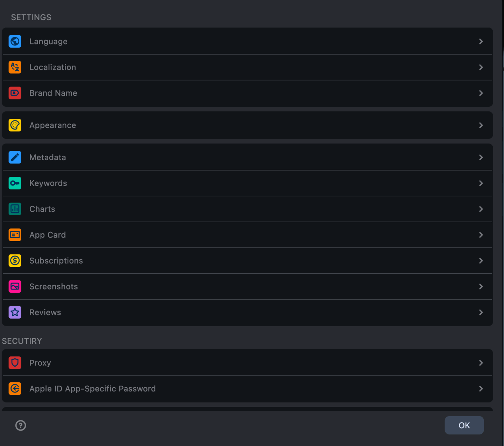Click the orange Localization translate icon
Viewport: 504px width, 446px height.
coord(15,67)
